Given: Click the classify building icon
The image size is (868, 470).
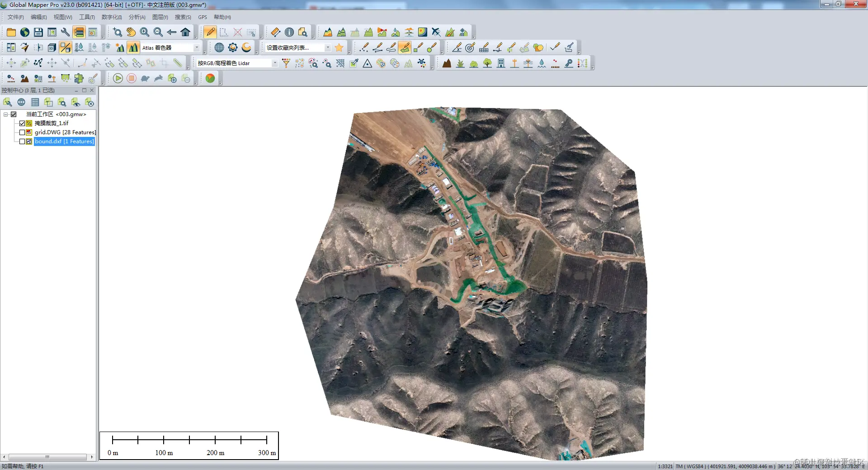Looking at the screenshot, I should 501,63.
